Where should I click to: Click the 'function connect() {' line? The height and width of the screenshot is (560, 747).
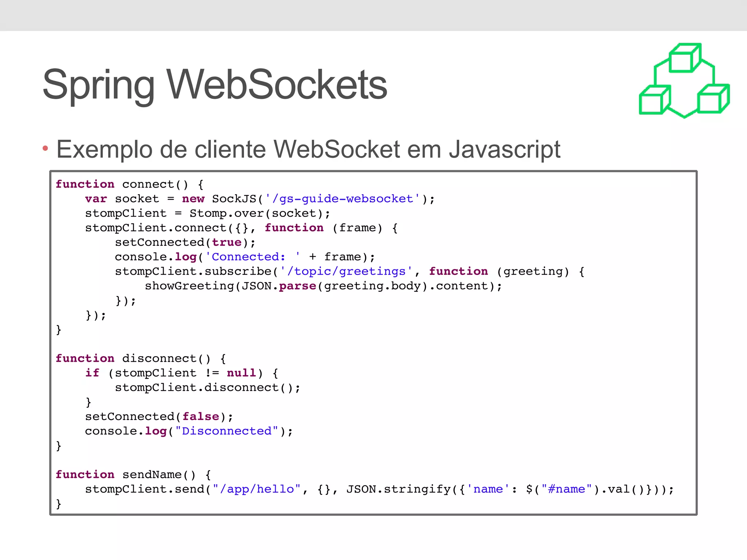pos(129,184)
